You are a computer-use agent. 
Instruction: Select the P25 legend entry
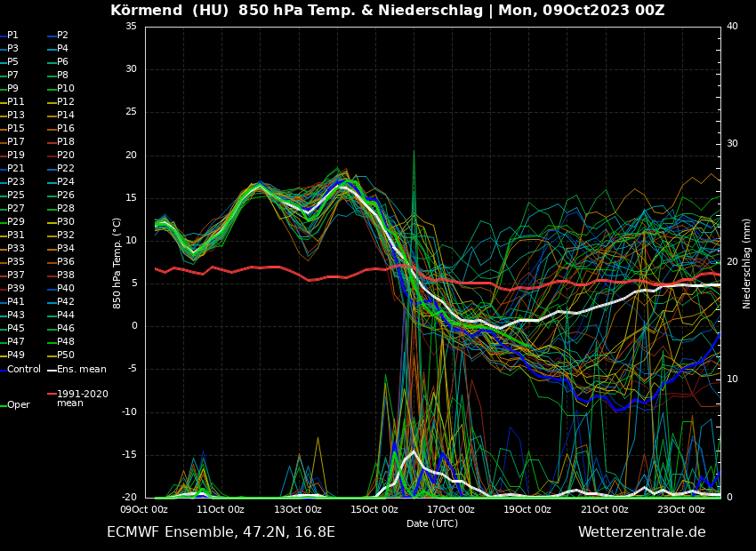pos(16,196)
